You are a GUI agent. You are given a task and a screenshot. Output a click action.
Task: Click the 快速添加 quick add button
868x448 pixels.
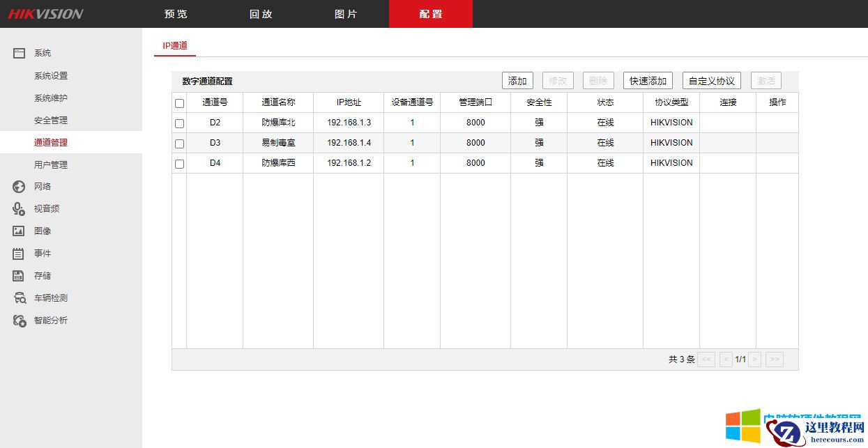tap(647, 80)
